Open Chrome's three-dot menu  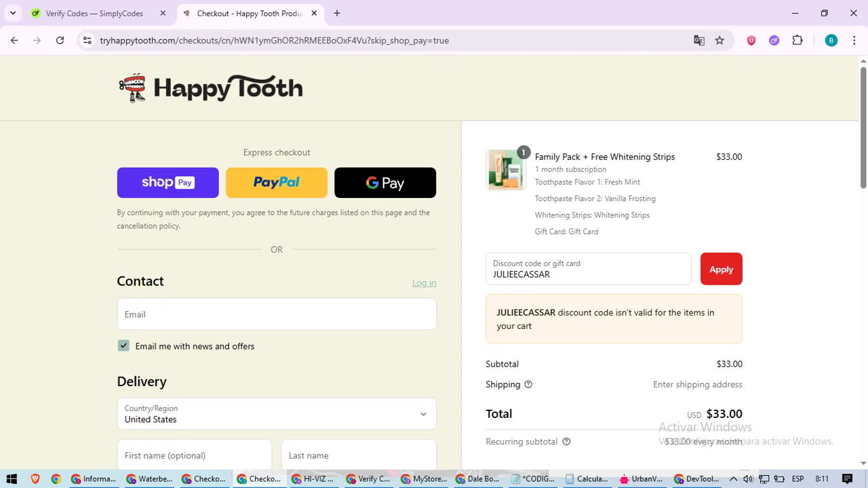pyautogui.click(x=854, y=41)
